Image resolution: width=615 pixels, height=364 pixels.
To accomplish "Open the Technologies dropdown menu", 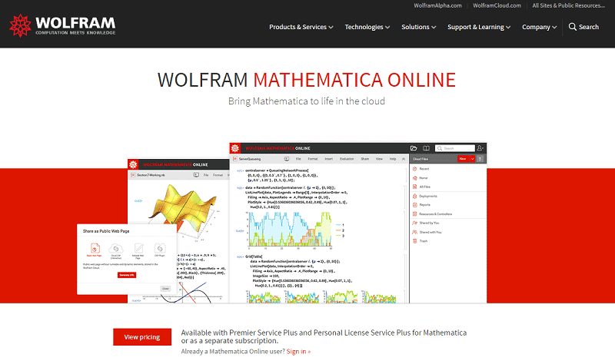I will tap(367, 27).
